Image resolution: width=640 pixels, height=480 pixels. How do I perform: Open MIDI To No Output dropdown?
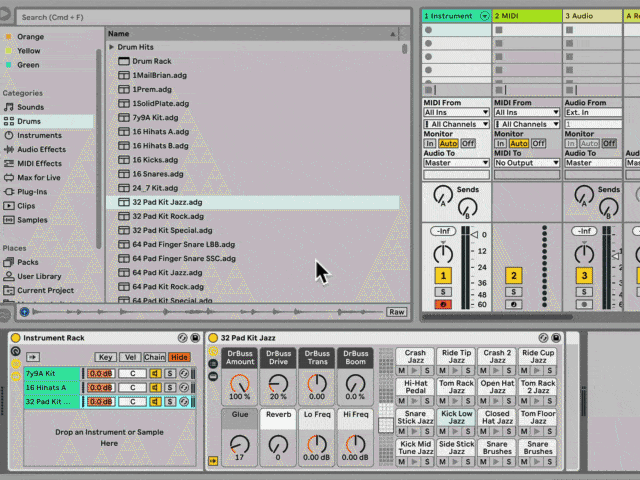(x=527, y=163)
